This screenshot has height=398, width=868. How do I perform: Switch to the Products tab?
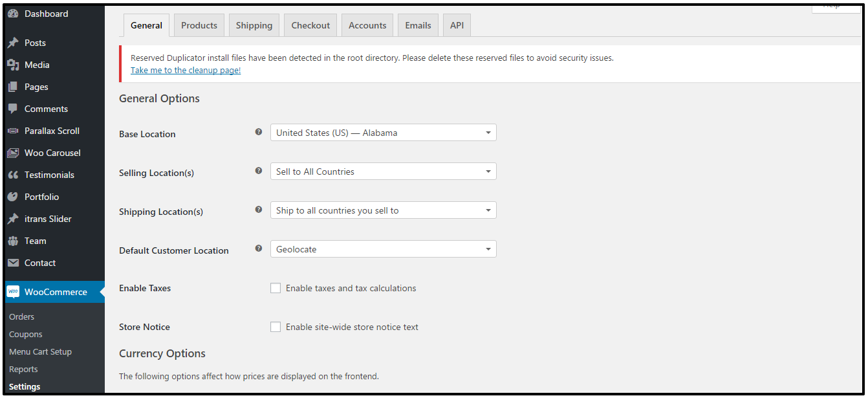(199, 25)
